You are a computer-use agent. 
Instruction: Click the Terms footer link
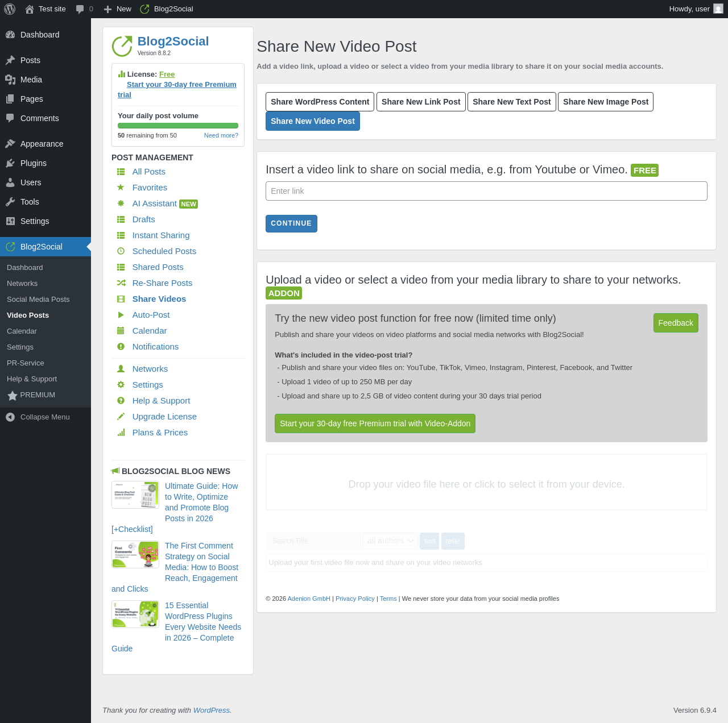click(x=388, y=599)
